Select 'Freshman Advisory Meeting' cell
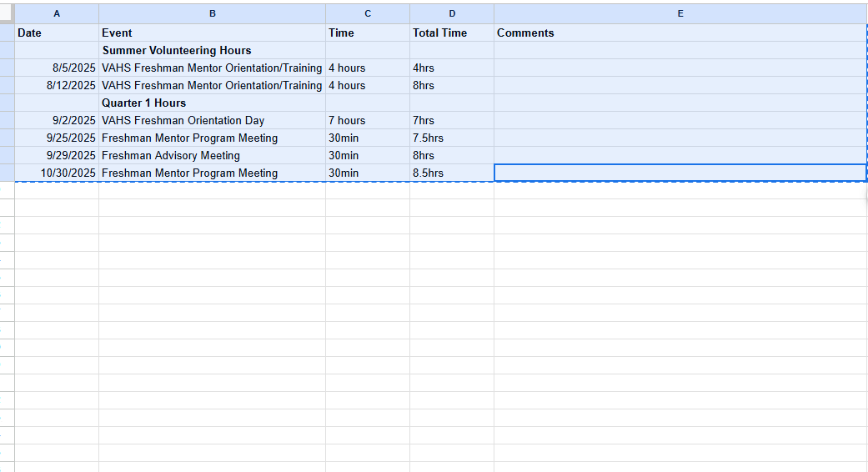The image size is (868, 472). coord(212,155)
